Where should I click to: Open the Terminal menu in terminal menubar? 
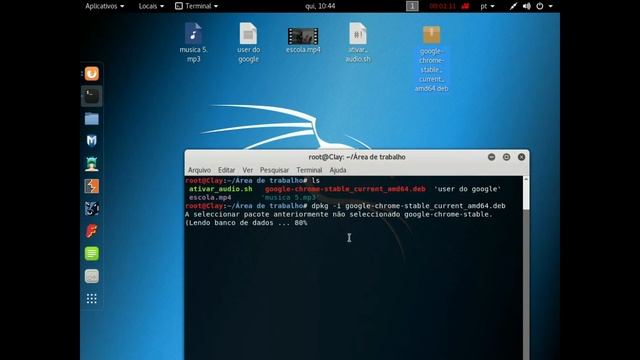click(x=309, y=170)
